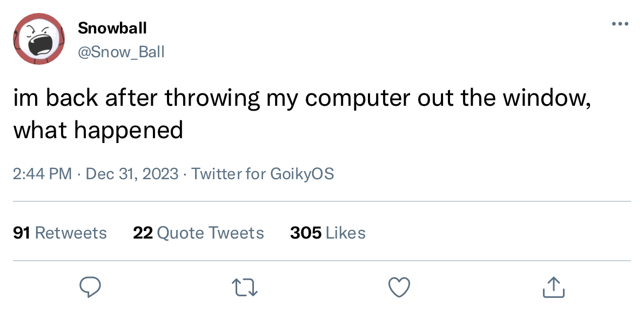
Task: Retweet this Snowball tweet
Action: [246, 287]
